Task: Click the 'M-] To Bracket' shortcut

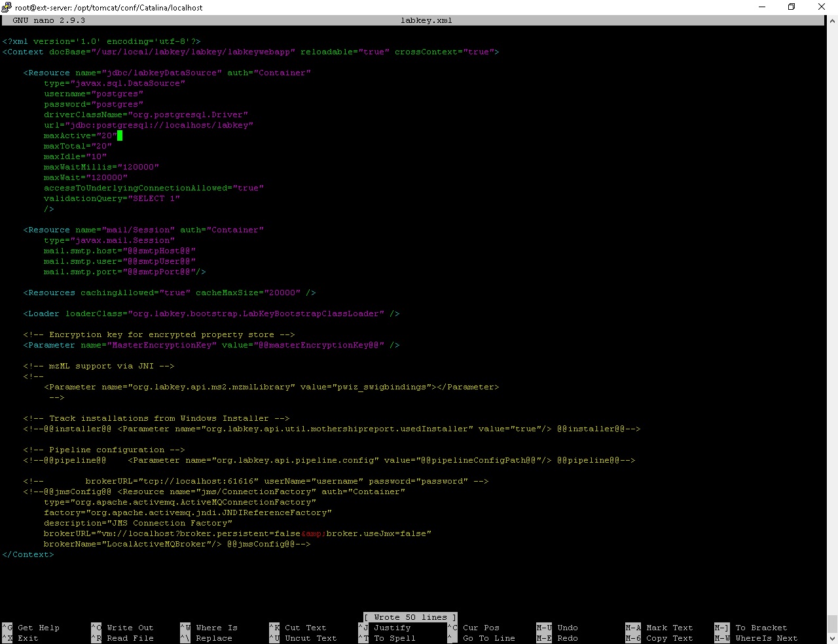Action: [751, 628]
